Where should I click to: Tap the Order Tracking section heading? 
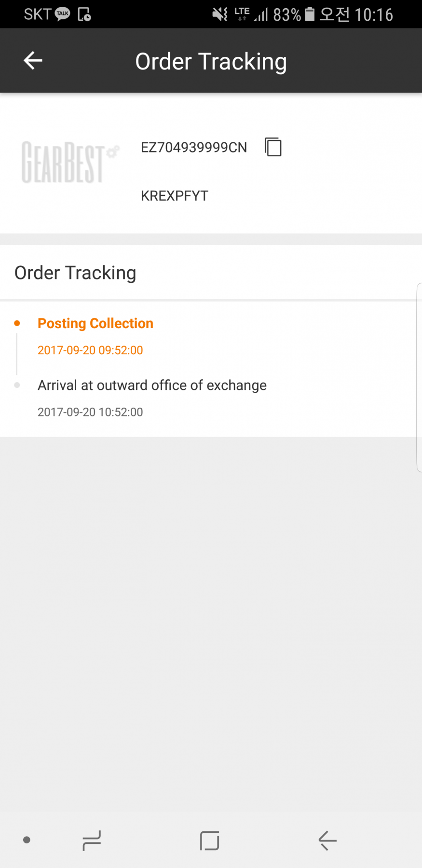click(75, 273)
